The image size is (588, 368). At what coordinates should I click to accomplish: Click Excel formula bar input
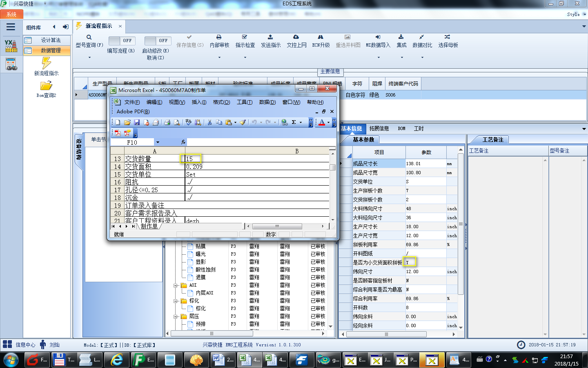261,142
